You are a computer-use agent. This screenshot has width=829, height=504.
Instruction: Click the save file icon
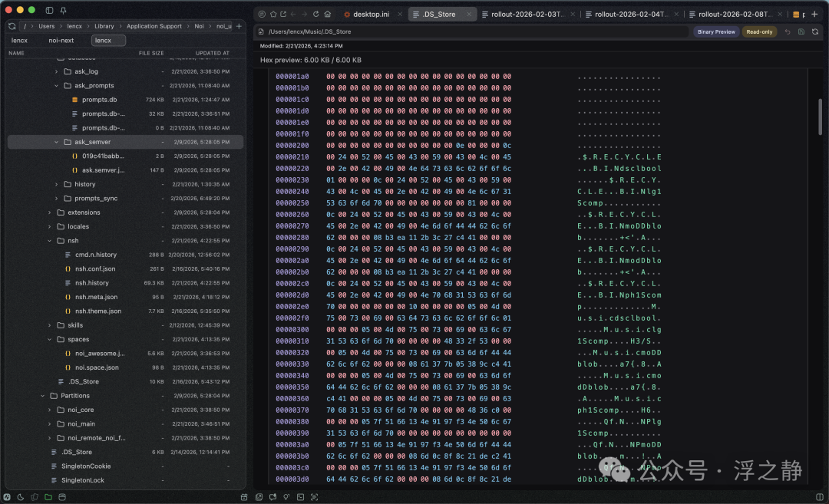click(x=801, y=31)
